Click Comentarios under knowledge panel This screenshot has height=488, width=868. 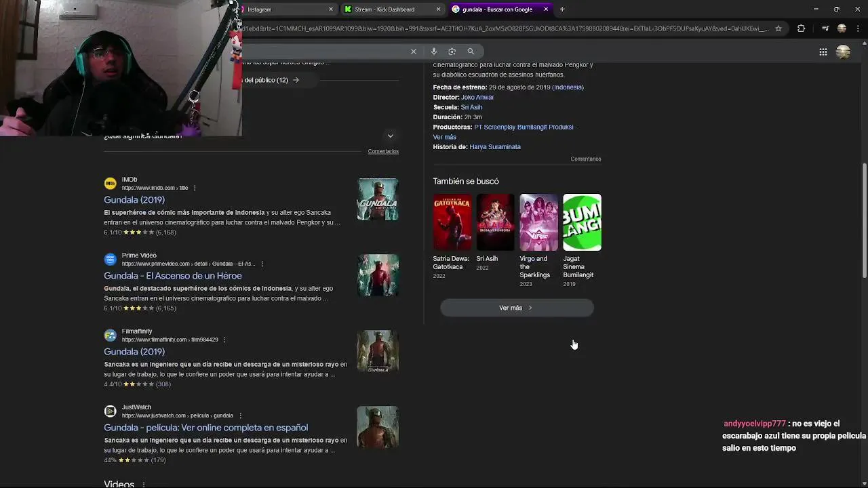[586, 159]
